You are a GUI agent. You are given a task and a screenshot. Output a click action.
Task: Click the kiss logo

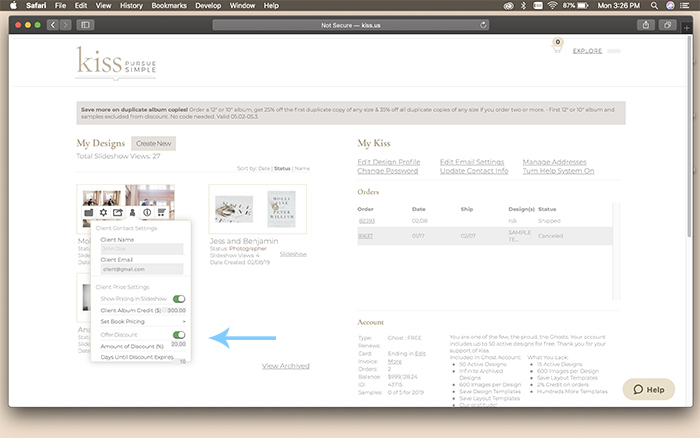pyautogui.click(x=116, y=62)
